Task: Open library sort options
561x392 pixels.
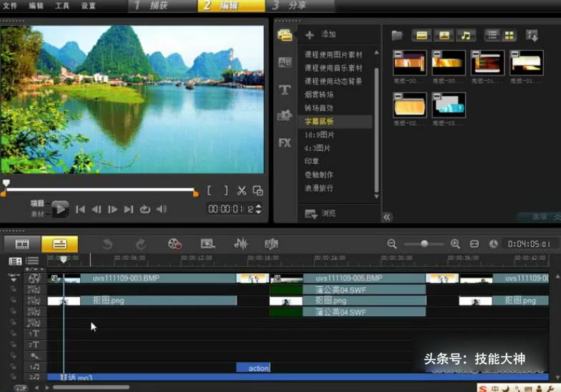Action: click(532, 36)
